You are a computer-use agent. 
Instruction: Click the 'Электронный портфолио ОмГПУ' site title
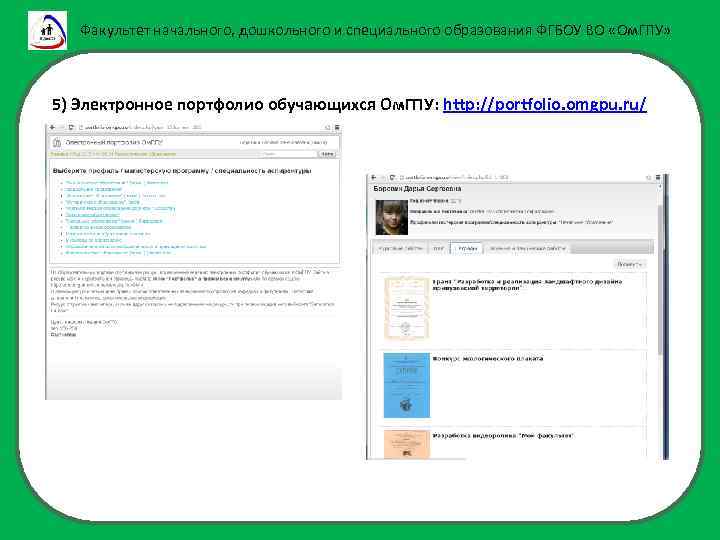pos(114,142)
